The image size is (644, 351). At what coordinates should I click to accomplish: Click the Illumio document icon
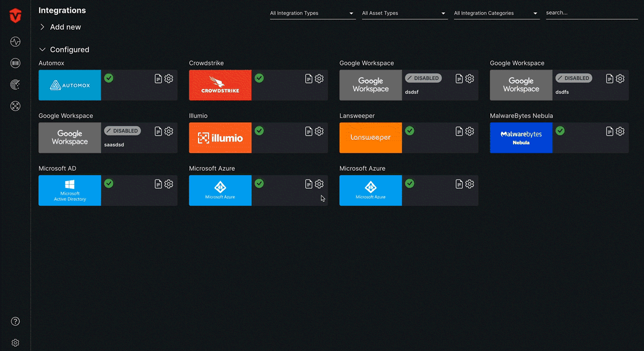(x=309, y=132)
